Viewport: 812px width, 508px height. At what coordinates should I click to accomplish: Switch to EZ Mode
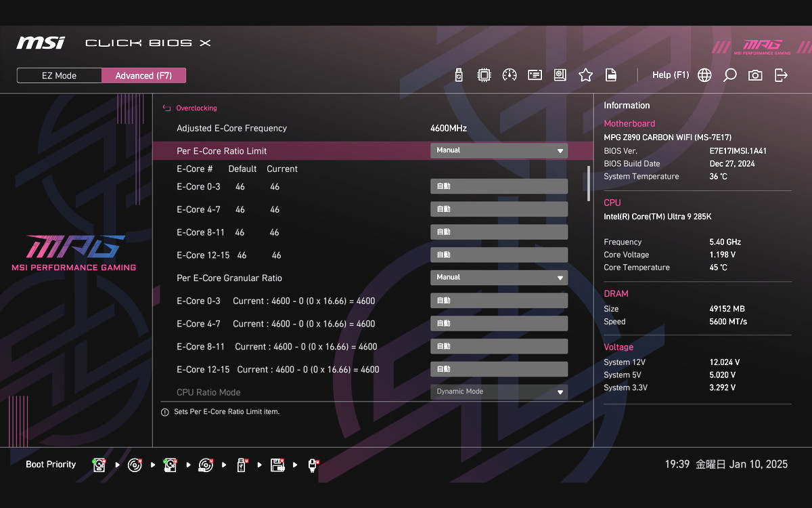60,76
